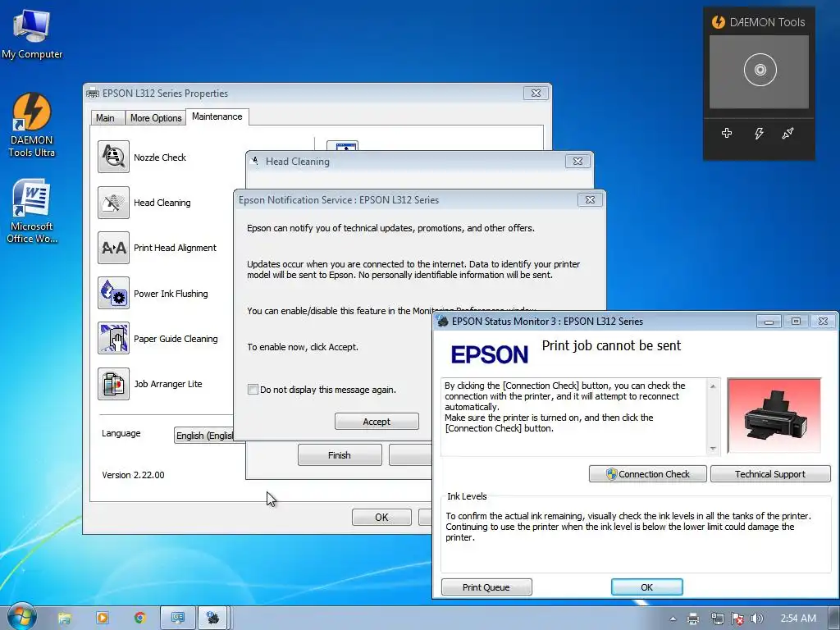Viewport: 840px width, 630px height.
Task: Switch to Epson Status Monitor taskbar item
Action: click(x=212, y=619)
